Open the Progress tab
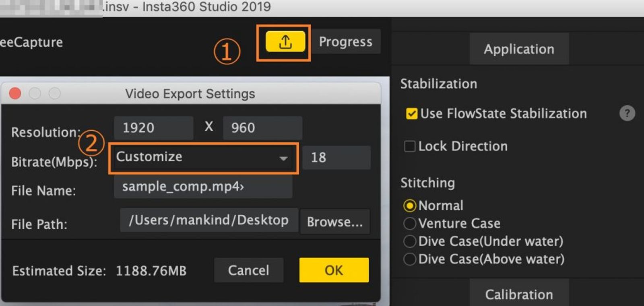 pos(346,41)
